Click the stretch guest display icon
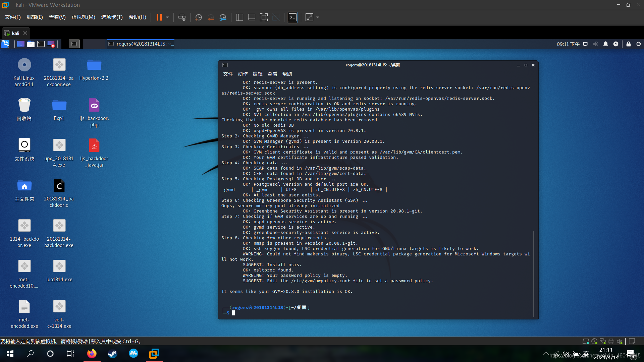Viewport: 644px width, 362px height. tap(309, 17)
